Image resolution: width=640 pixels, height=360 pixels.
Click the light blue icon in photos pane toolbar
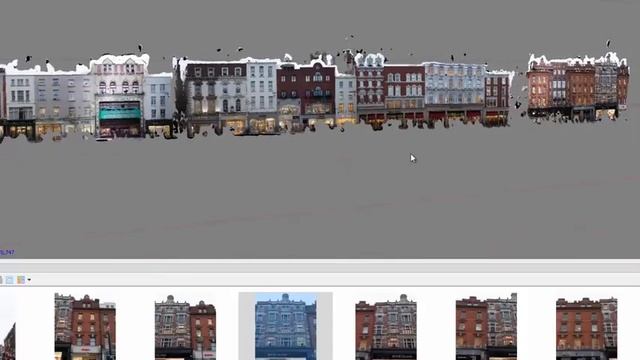click(9, 280)
